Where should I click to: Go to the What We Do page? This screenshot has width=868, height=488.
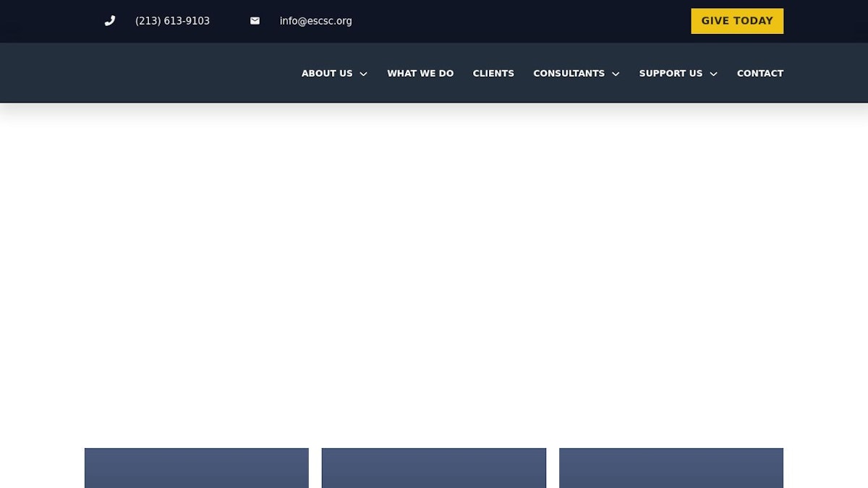point(420,73)
